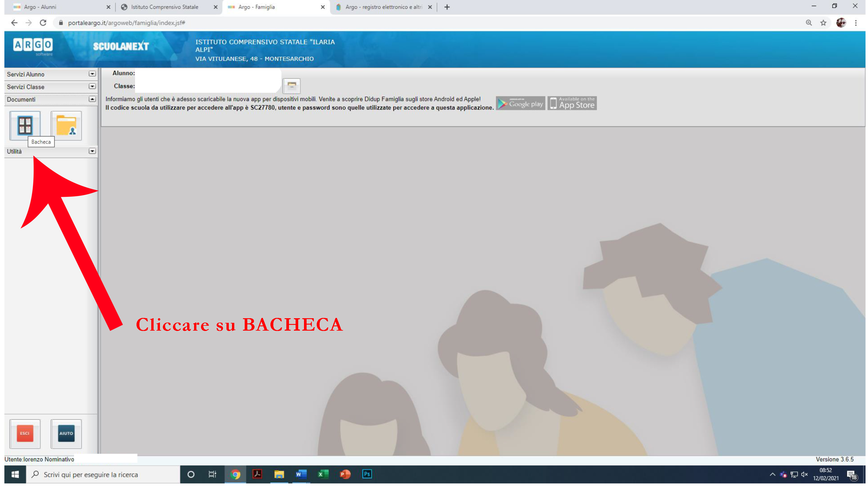Open the Bacheca icon in Documenti
Screen dimensions: 868x487
[x=25, y=125]
